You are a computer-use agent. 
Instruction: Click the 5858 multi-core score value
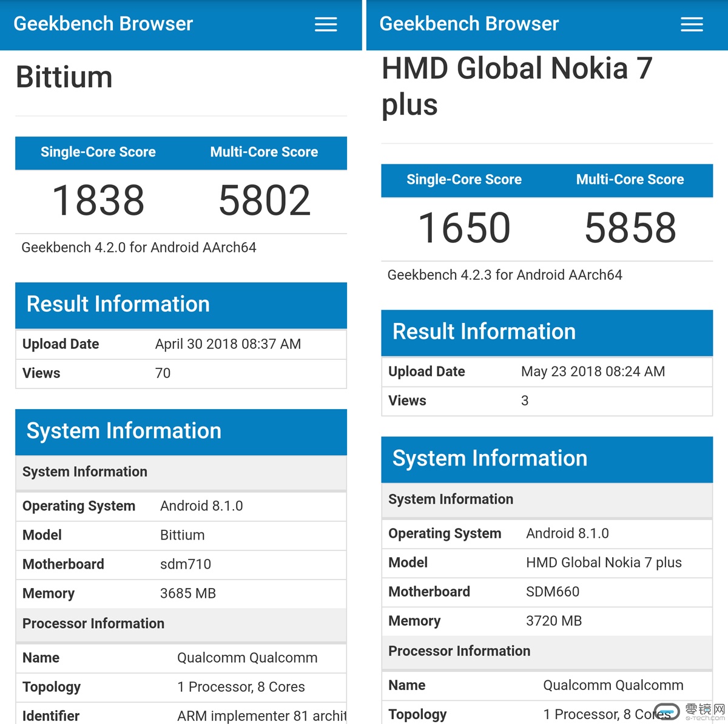click(x=630, y=228)
